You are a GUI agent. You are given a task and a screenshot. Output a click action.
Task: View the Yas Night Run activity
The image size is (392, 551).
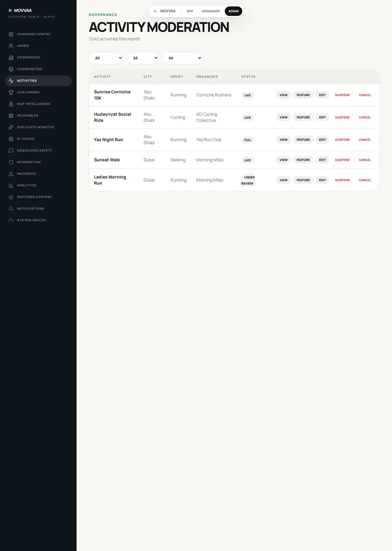pos(283,140)
